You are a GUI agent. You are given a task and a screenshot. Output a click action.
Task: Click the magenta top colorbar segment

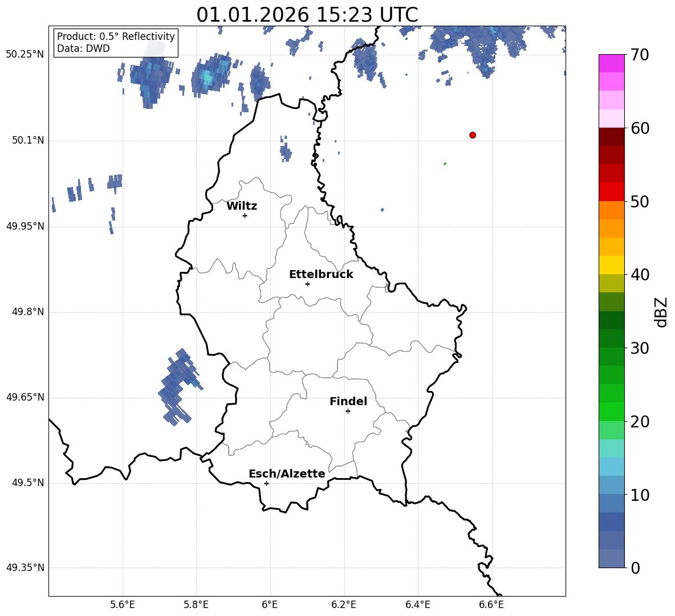click(x=611, y=63)
